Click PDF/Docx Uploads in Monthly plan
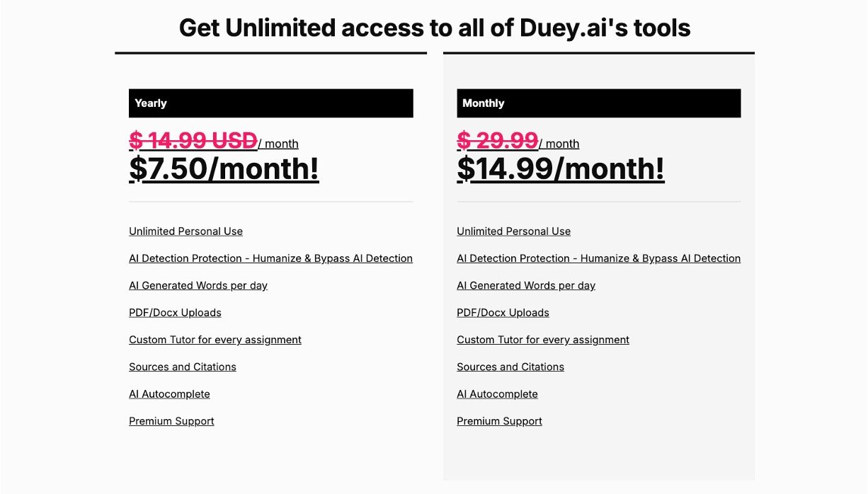 click(x=503, y=313)
